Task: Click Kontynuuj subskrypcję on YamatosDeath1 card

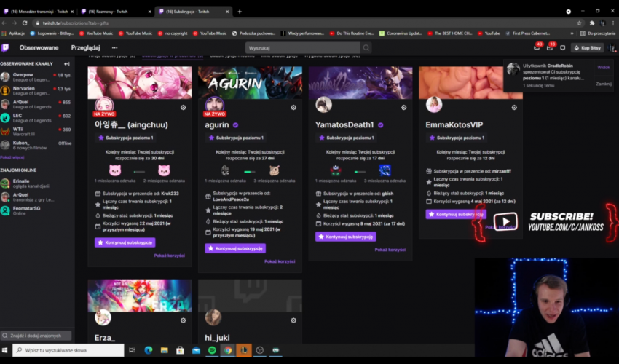Action: [345, 237]
